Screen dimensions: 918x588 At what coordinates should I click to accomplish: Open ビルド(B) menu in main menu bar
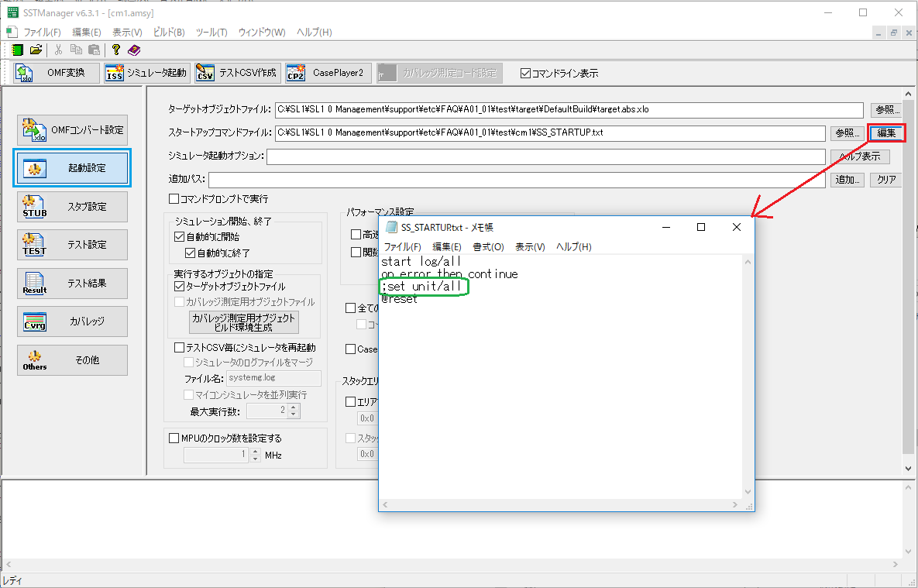click(169, 33)
